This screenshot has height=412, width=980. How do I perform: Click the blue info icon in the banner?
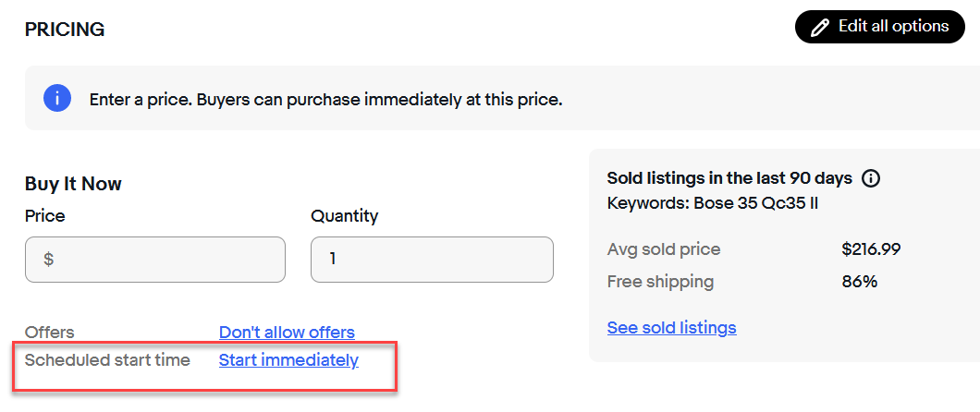(x=57, y=98)
